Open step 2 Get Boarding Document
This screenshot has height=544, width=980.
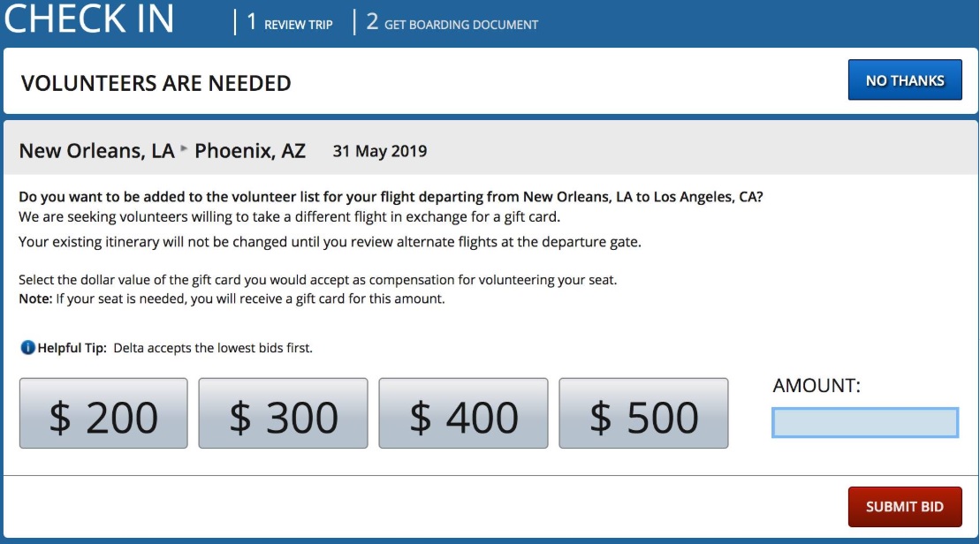(x=452, y=23)
